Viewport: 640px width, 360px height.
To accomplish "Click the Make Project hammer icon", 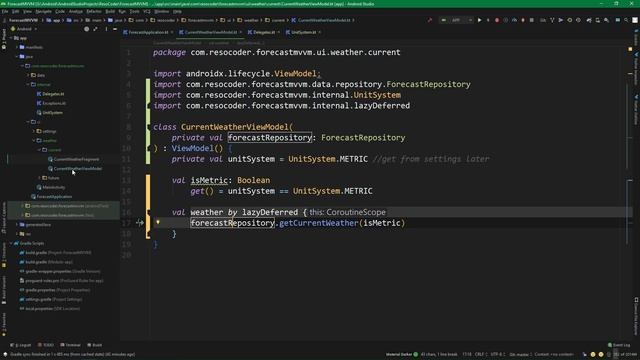I will pyautogui.click(x=430, y=20).
